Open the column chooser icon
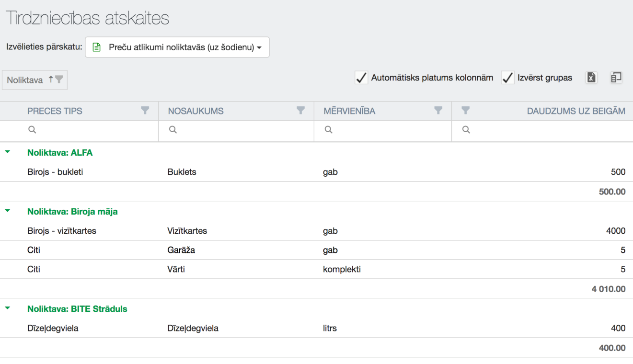This screenshot has height=364, width=633. coord(616,78)
